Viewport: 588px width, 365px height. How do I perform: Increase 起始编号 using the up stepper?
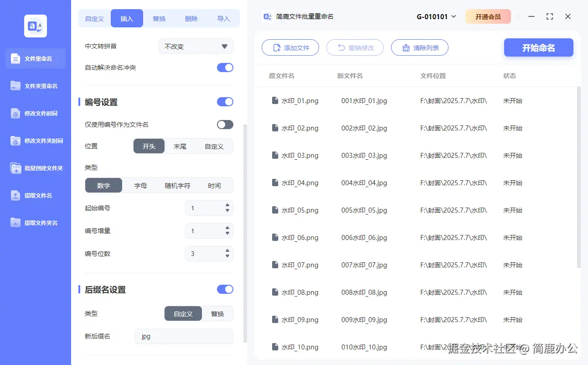tap(227, 205)
